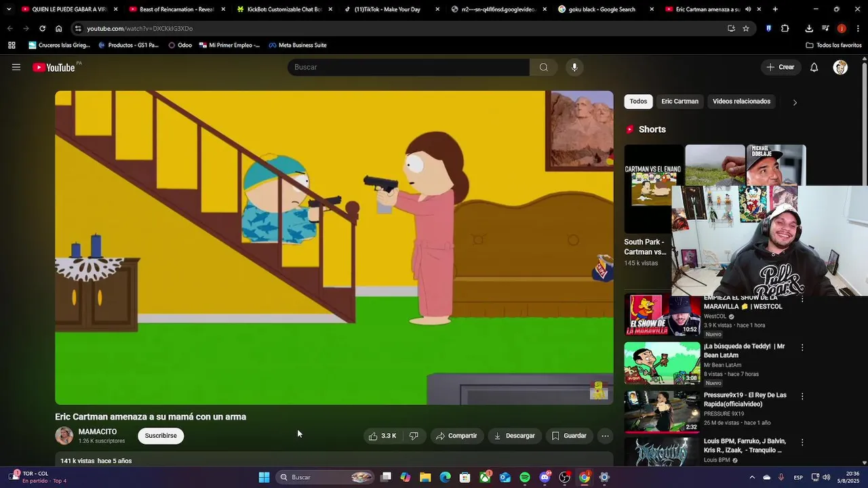Open Chrome three-dot menu
Screen dimensions: 868x488
(x=858, y=28)
